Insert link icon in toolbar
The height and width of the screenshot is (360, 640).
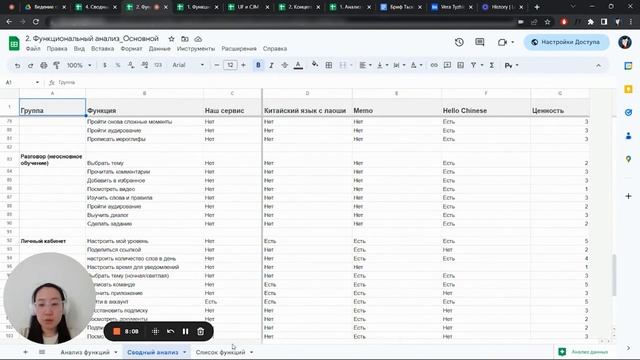[434, 65]
